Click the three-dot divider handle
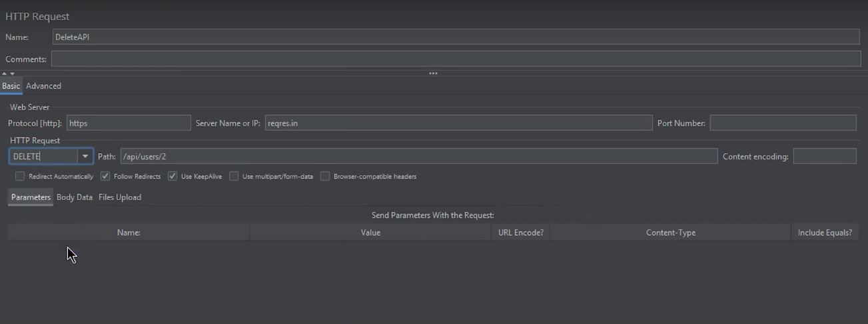The image size is (868, 324). point(433,73)
